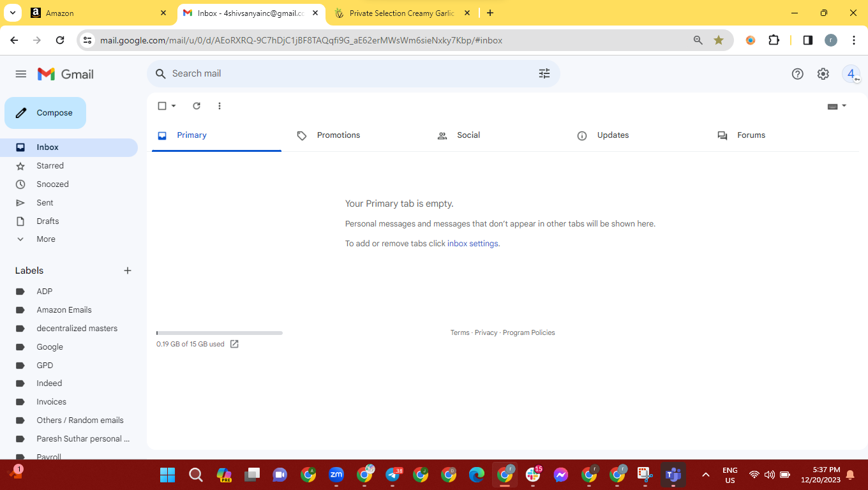Tick the select all messages checkbox
This screenshot has height=490, width=868.
162,106
